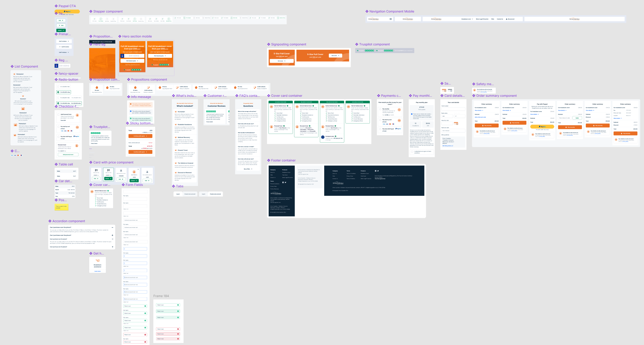Screen dimensions: 644x345
Task: Select the Hero Bg orange van image
Action: [102, 63]
